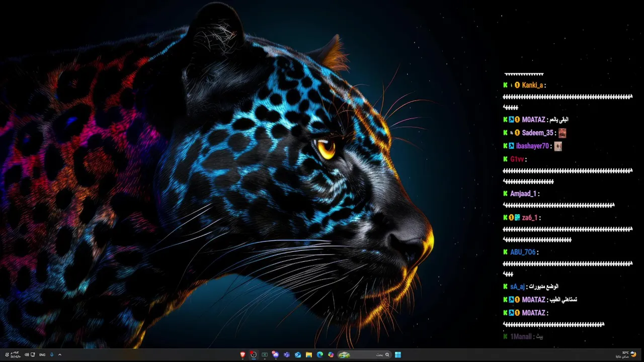This screenshot has height=362, width=644.
Task: Click the green K badge beside sA_aj
Action: [x=505, y=287]
